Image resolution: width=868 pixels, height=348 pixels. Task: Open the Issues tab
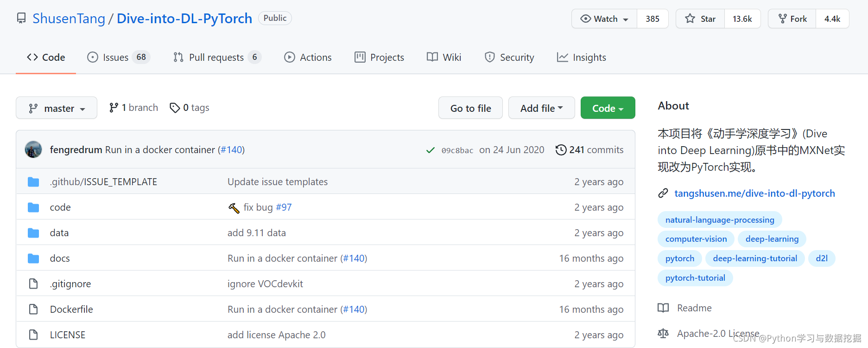[x=118, y=57]
